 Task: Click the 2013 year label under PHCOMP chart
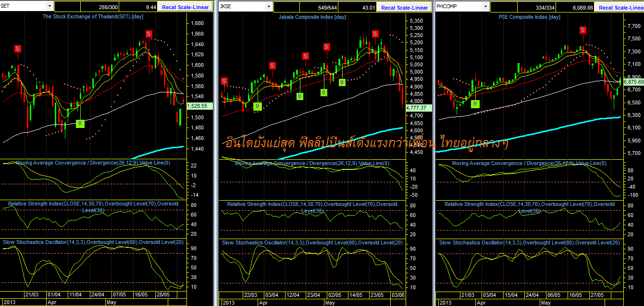pos(445,304)
